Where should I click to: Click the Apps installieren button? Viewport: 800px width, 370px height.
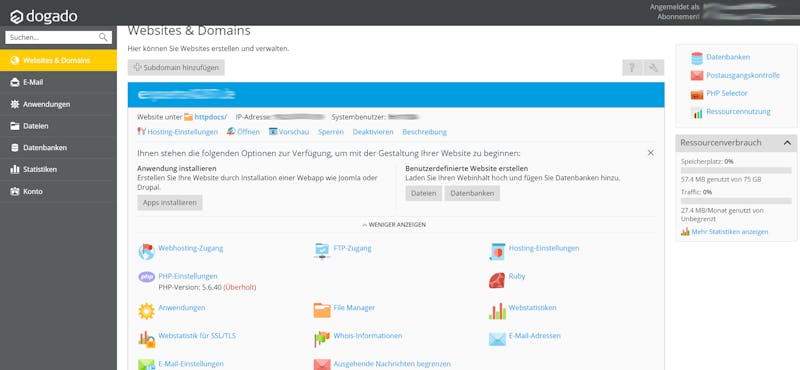[170, 203]
